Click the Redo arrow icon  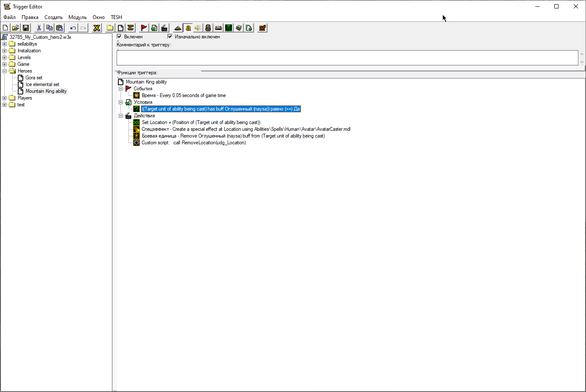click(x=83, y=28)
